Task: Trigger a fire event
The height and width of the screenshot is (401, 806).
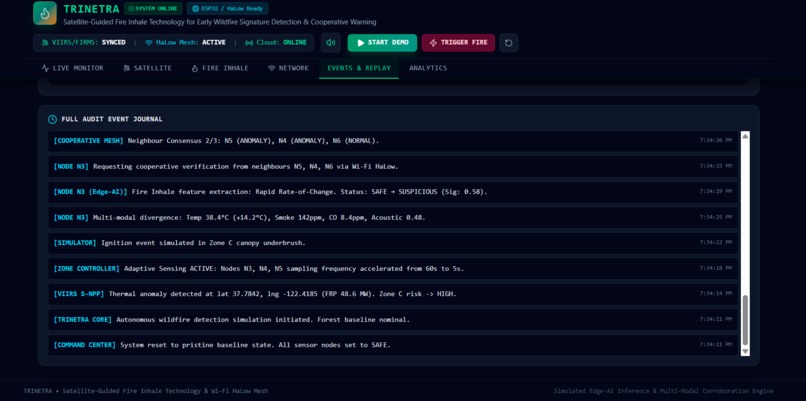Action: (x=458, y=43)
